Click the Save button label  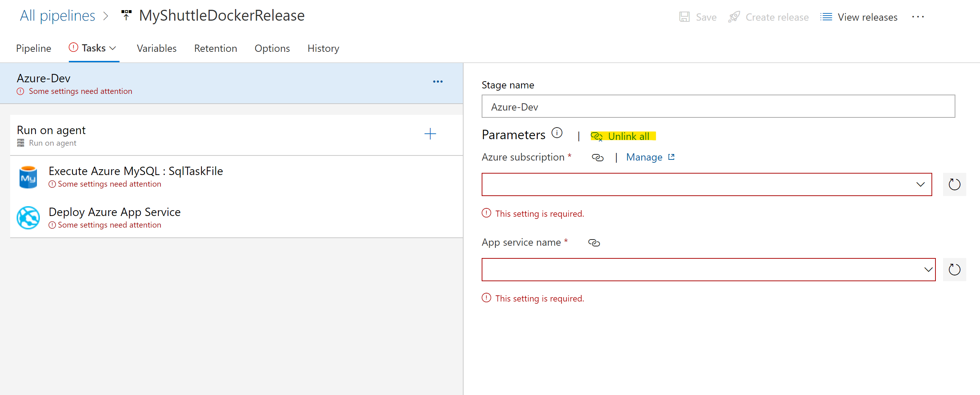[x=706, y=17]
